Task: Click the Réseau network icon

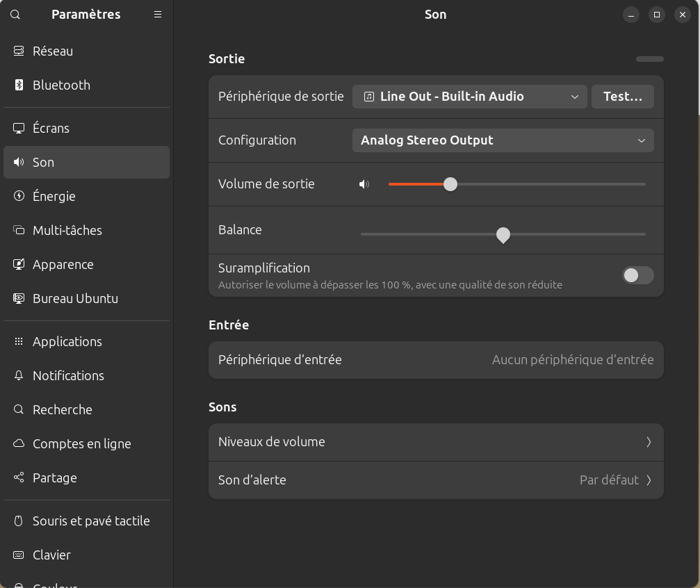Action: click(19, 51)
